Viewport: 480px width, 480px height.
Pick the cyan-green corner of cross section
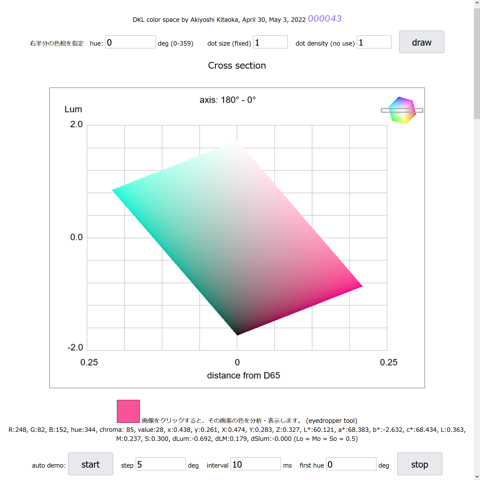[115, 191]
